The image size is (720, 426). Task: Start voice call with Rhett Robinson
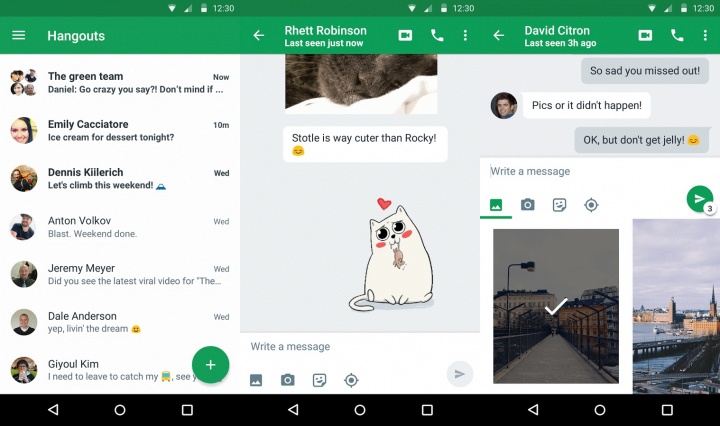click(437, 35)
